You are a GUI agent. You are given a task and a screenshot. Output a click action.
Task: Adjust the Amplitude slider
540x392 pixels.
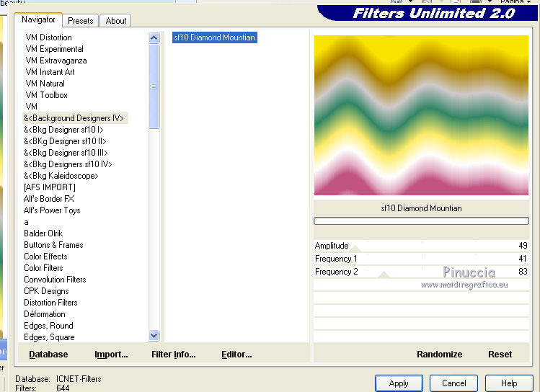point(421,246)
